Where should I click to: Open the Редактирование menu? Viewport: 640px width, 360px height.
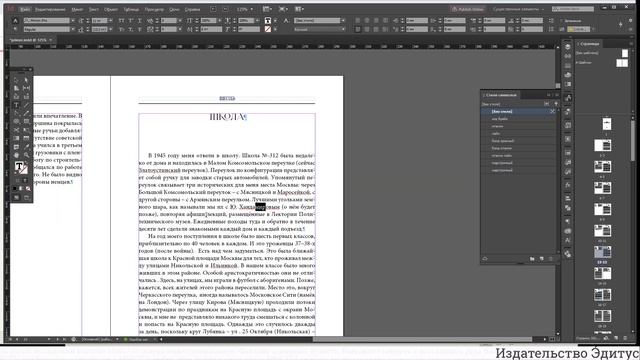click(x=50, y=9)
